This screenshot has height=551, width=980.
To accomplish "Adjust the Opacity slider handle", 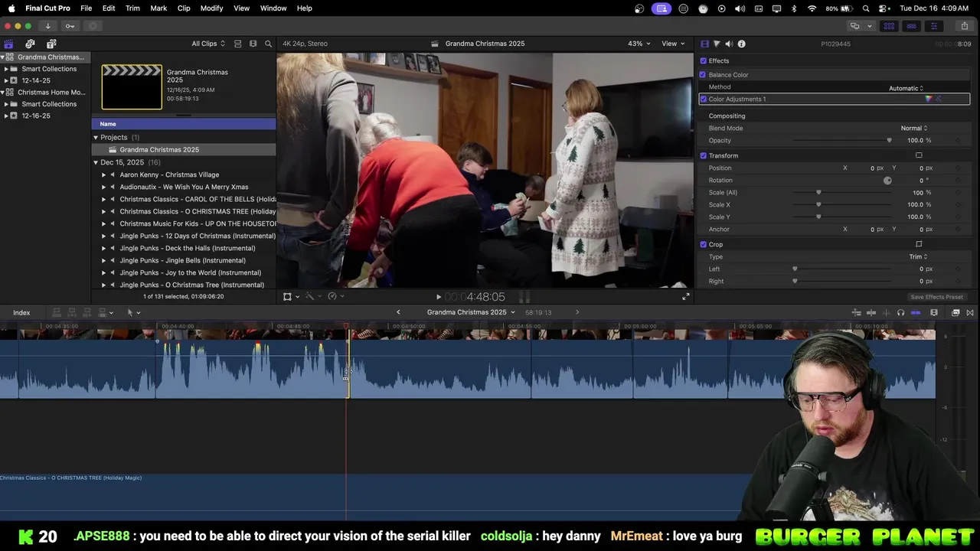I will (889, 140).
